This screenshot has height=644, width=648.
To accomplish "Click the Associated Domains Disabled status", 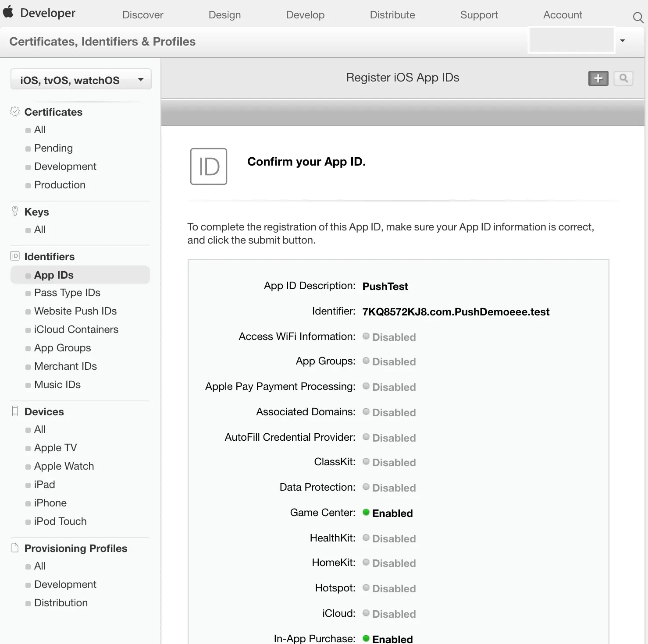I will point(389,412).
